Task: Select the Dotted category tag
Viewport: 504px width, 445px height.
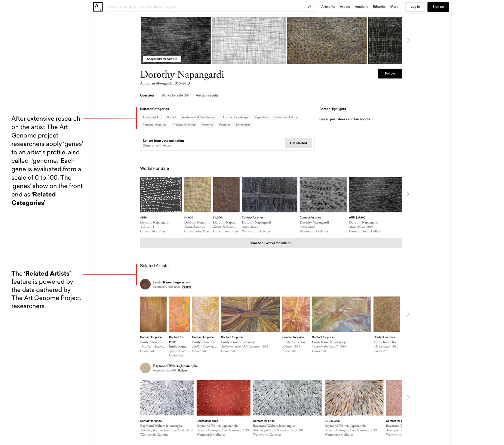Action: (x=171, y=117)
